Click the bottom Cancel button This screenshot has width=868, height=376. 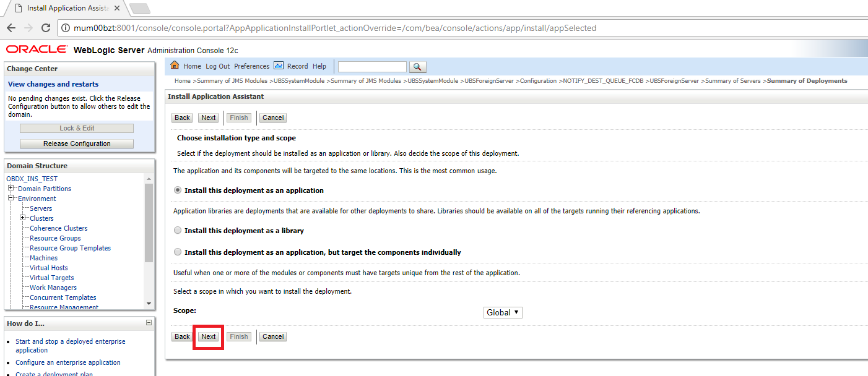(272, 336)
